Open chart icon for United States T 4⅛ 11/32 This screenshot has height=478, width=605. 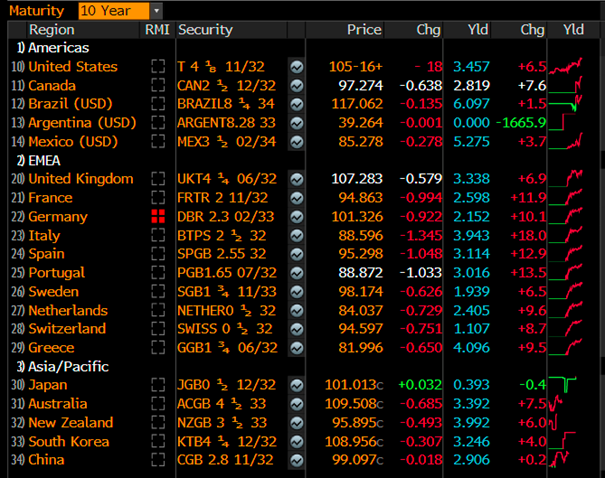(x=296, y=67)
